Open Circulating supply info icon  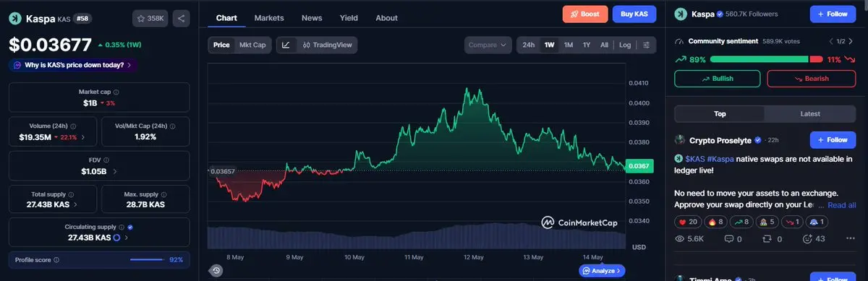121,227
